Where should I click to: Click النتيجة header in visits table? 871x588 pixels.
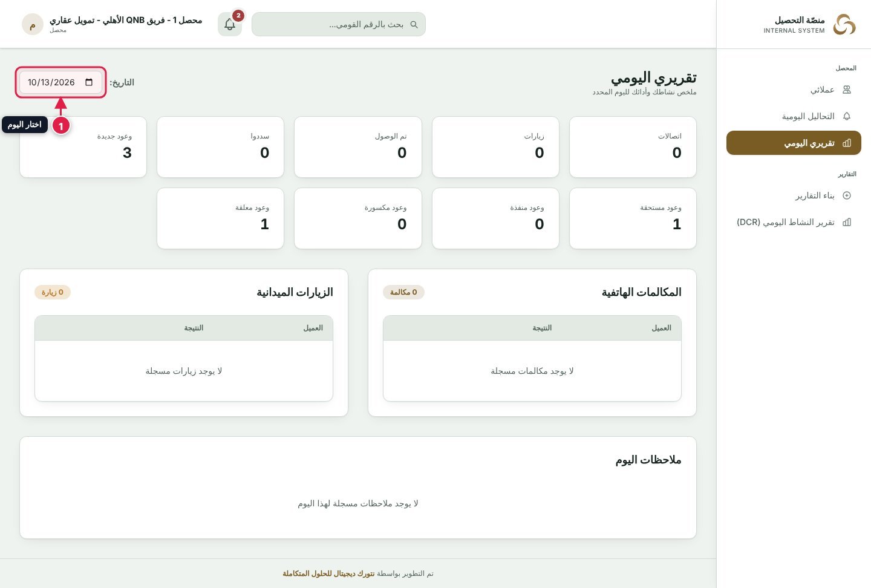(x=194, y=328)
